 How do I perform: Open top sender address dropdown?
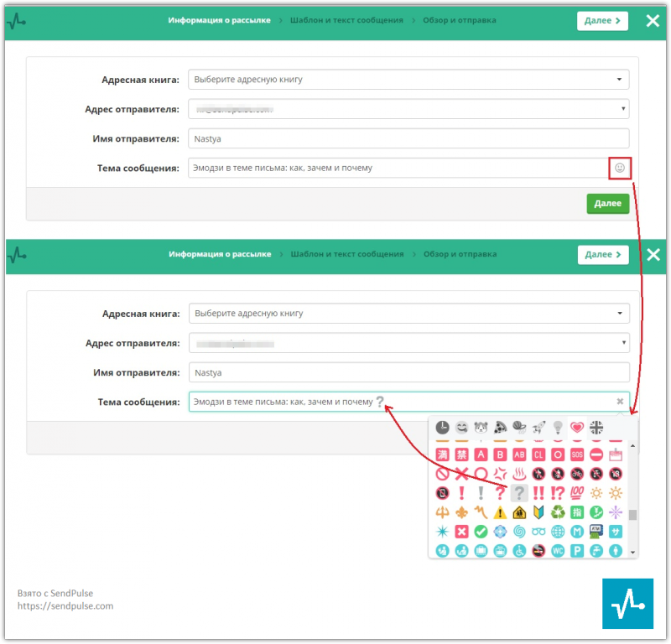[x=408, y=109]
